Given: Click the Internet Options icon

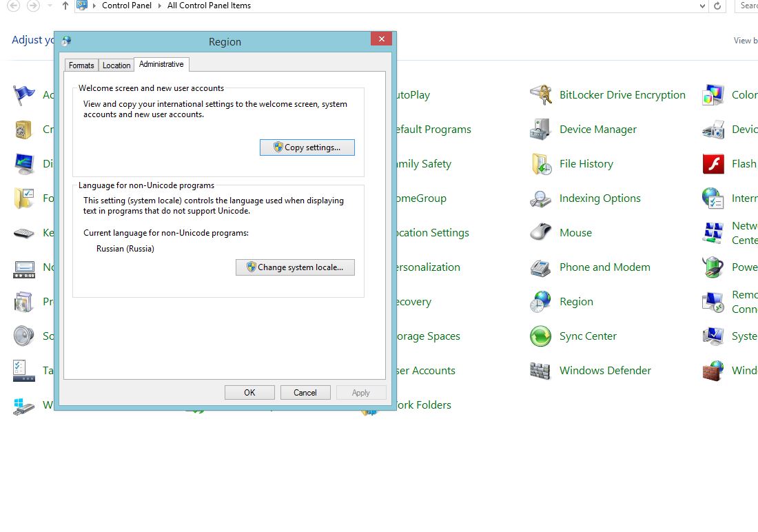Looking at the screenshot, I should coord(713,198).
